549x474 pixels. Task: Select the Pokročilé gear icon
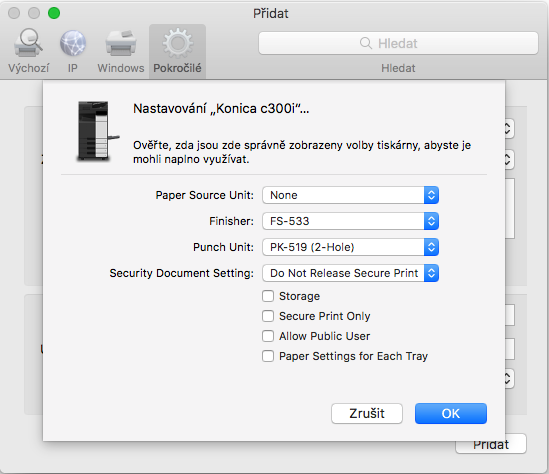pyautogui.click(x=178, y=43)
